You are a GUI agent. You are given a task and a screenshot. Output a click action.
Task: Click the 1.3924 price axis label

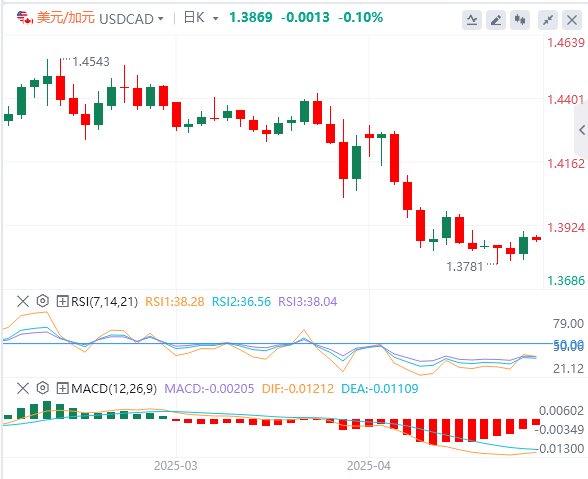click(x=566, y=227)
